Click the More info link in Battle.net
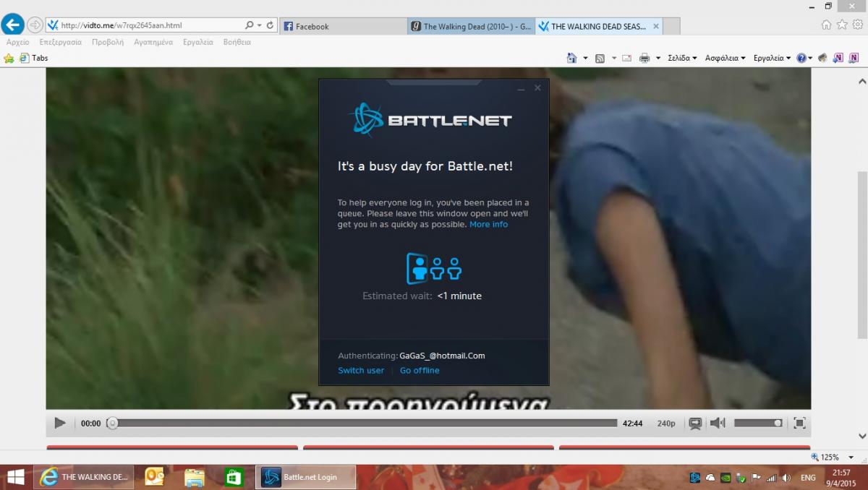The width and height of the screenshot is (868, 490). click(x=489, y=225)
